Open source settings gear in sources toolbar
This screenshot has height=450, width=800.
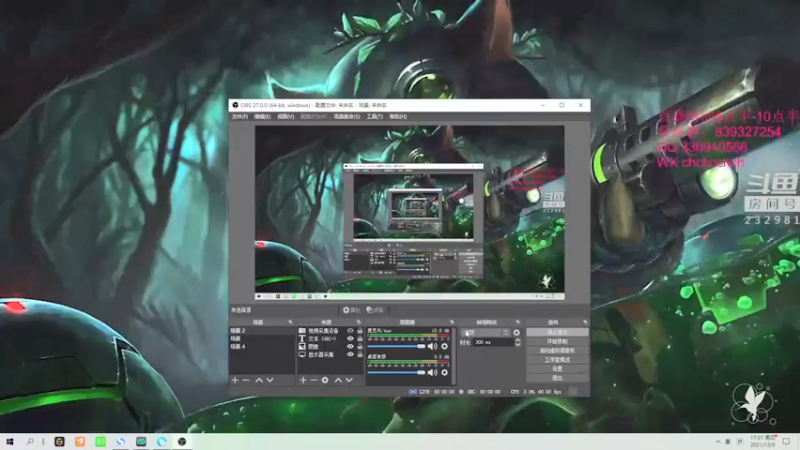tap(325, 380)
